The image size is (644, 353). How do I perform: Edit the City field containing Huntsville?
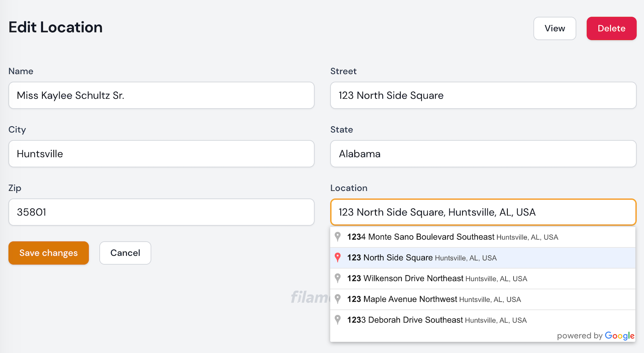pos(161,154)
